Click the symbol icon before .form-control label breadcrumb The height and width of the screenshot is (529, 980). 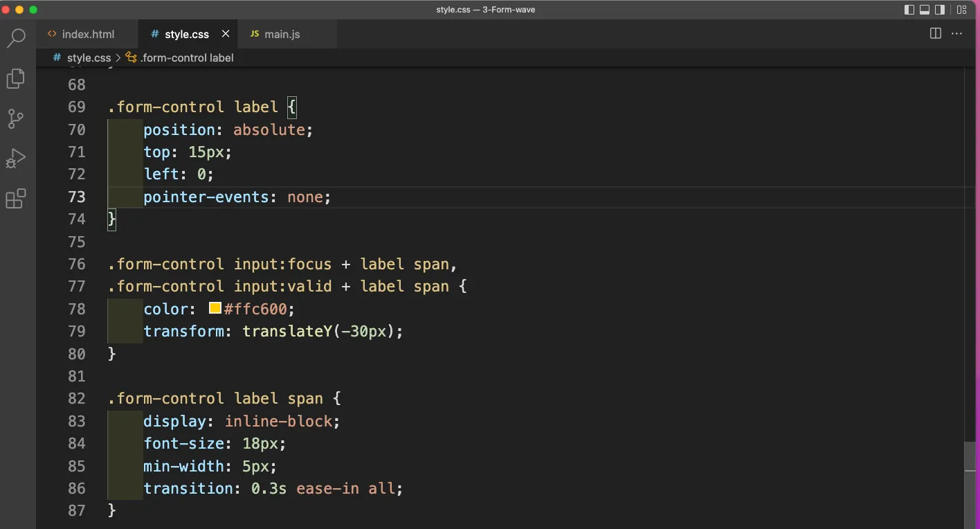(x=131, y=58)
